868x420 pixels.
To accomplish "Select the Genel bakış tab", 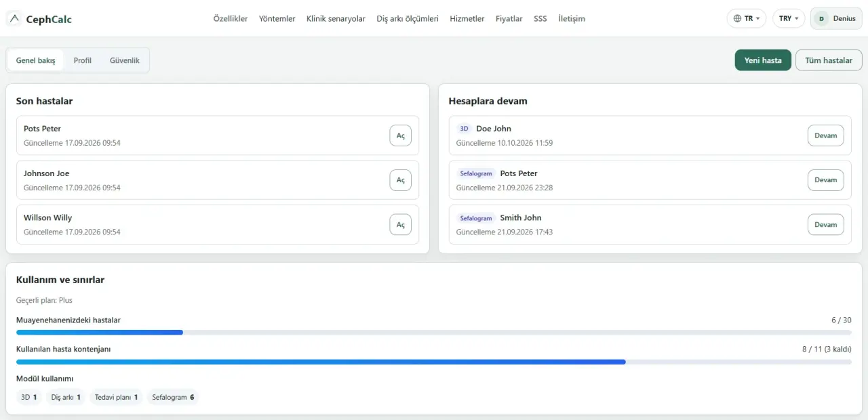I will (x=36, y=60).
